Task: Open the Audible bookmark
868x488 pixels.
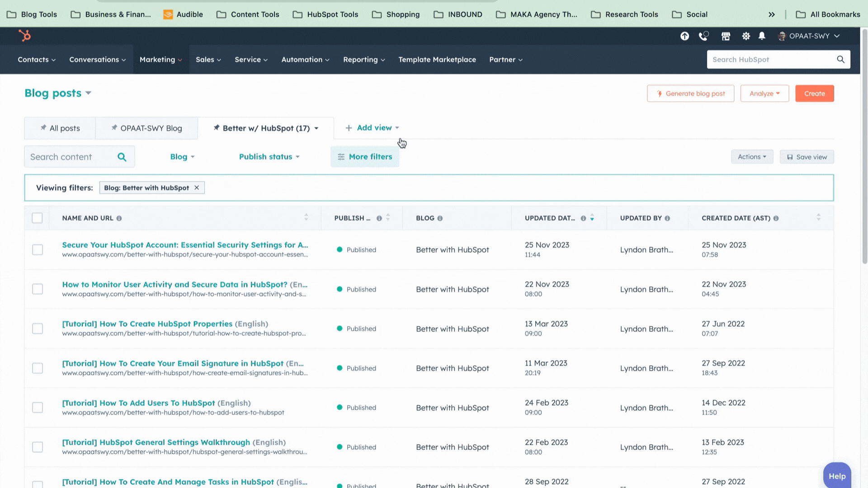Action: point(183,14)
